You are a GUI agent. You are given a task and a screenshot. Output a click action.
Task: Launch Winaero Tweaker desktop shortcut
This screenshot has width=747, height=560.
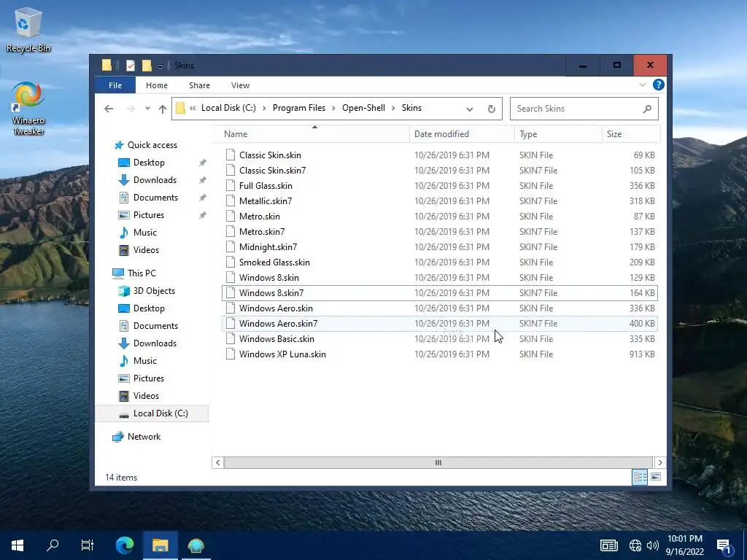[x=28, y=109]
